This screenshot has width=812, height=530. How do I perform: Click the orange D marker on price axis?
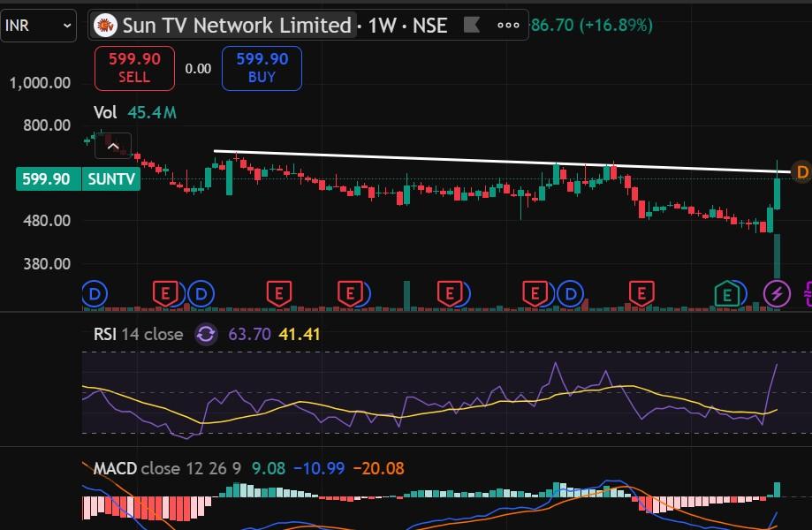point(802,172)
